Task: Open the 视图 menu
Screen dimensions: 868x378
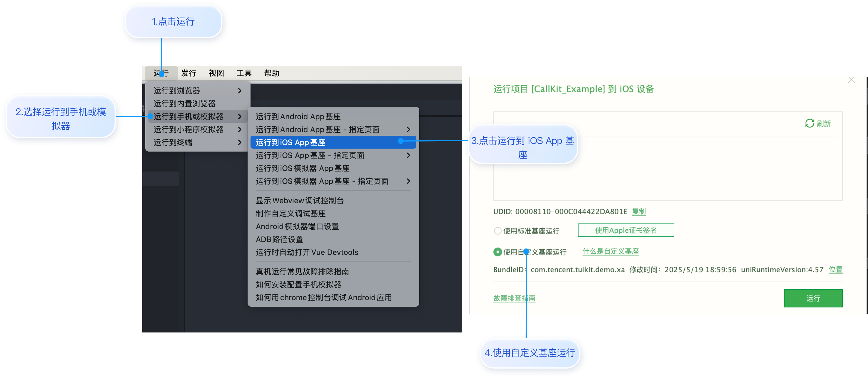Action: tap(216, 73)
